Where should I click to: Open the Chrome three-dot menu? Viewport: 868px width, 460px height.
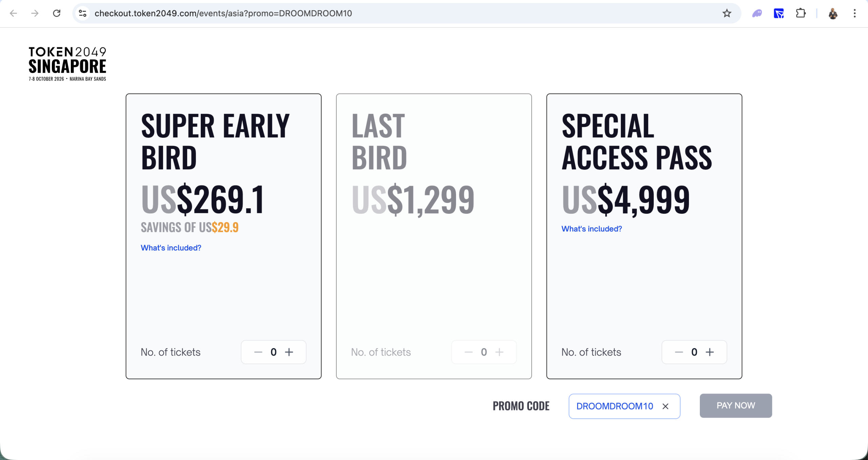coord(855,13)
